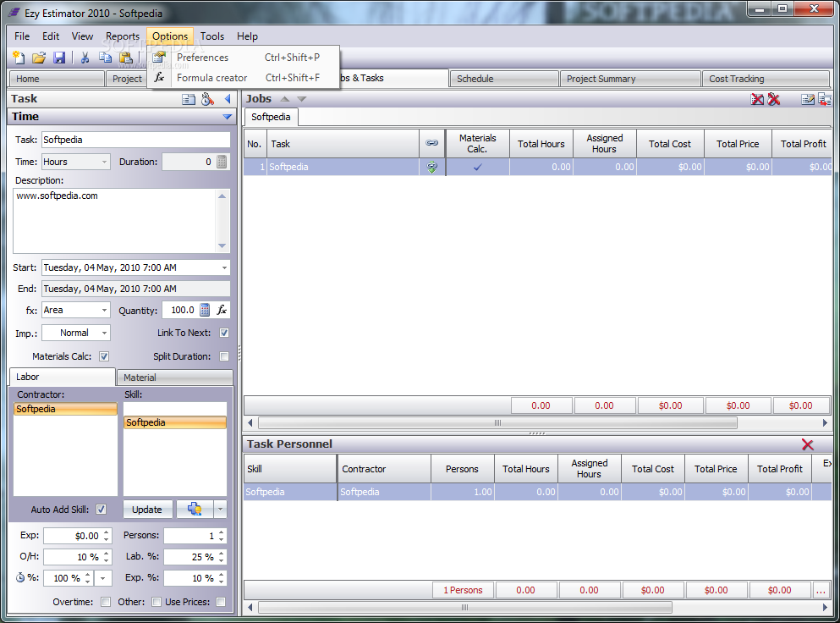840x623 pixels.
Task: Switch to the Material tab
Action: pos(174,378)
